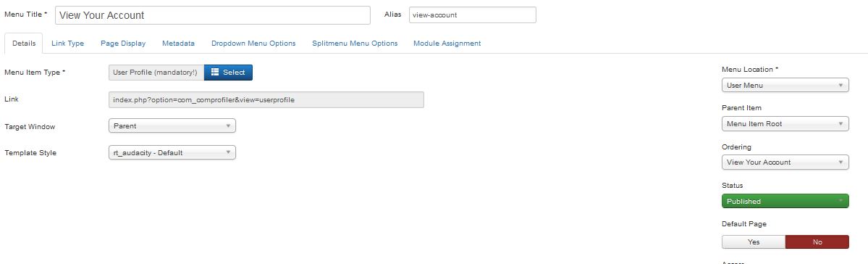
Task: Click the Menu Location label
Action: 750,70
